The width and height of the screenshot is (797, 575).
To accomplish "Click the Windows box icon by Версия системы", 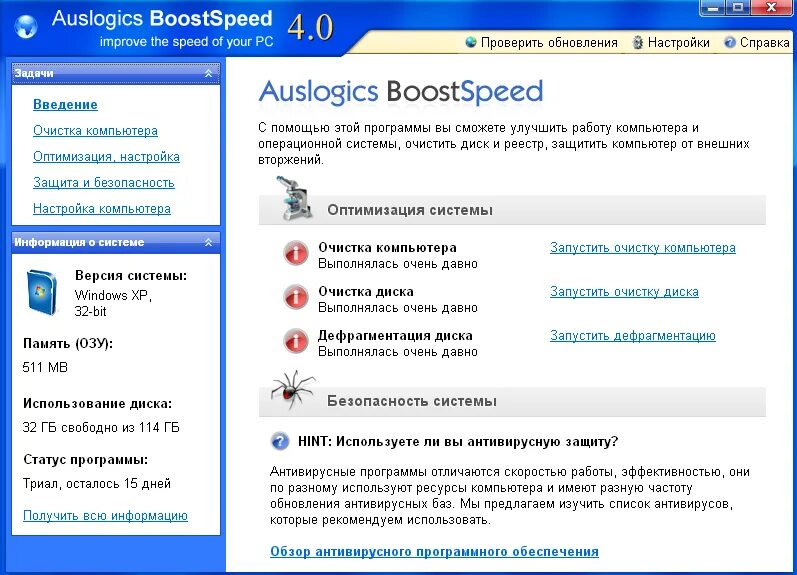I will click(42, 292).
